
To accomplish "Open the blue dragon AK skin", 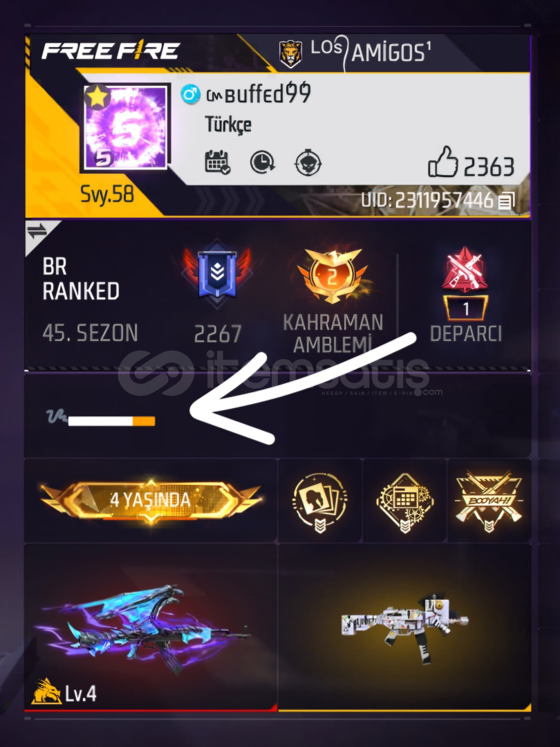I will tap(143, 627).
